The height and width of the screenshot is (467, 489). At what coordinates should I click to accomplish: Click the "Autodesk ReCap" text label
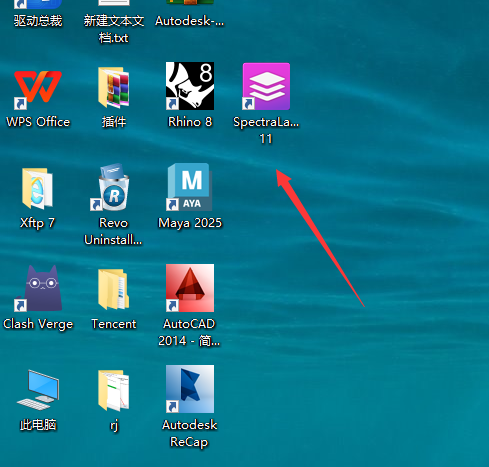point(190,433)
